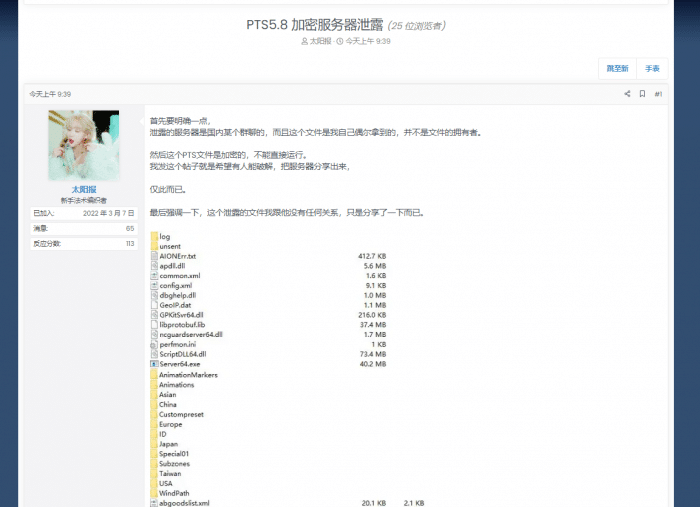Click the 跳至新 button
Image resolution: width=700 pixels, height=507 pixels.
pos(617,68)
